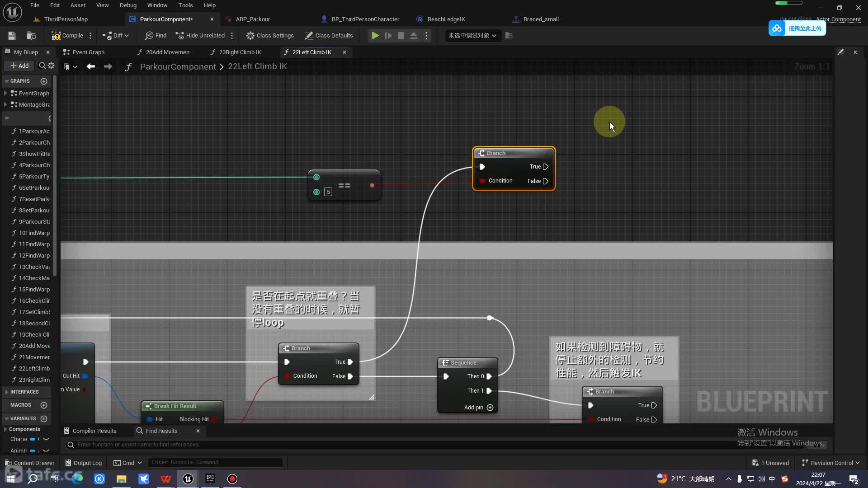Open Class Settings

[x=270, y=36]
